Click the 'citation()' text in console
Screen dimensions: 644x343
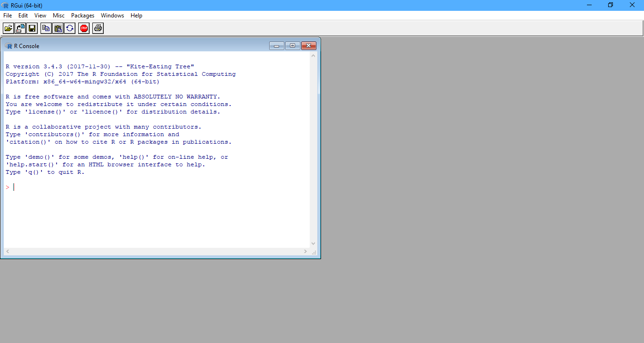click(x=28, y=142)
